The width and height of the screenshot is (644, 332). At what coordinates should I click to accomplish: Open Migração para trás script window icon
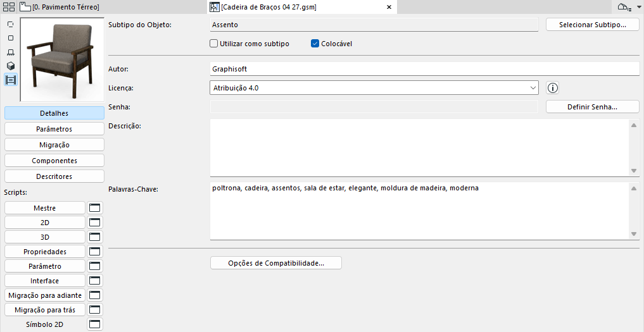tap(95, 310)
